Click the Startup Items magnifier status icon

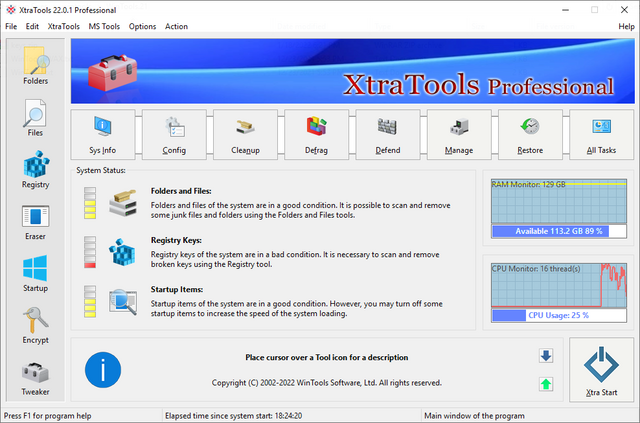pyautogui.click(x=123, y=302)
